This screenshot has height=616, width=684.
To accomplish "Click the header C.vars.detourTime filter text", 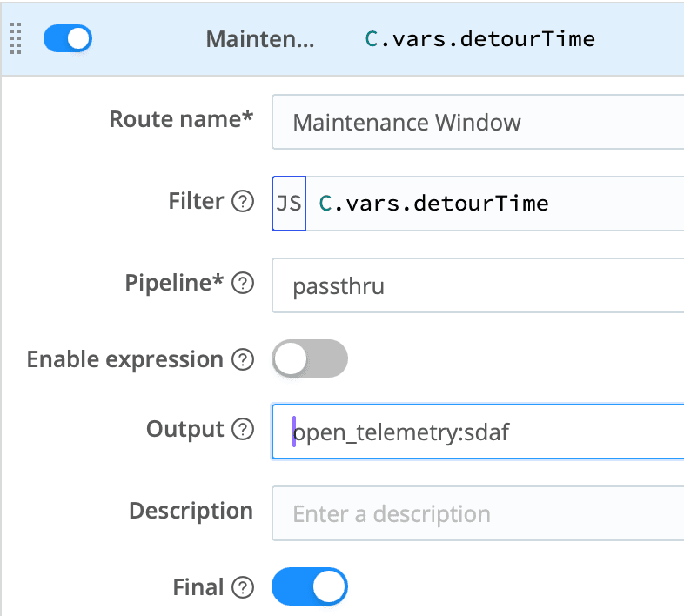I will pos(479,39).
